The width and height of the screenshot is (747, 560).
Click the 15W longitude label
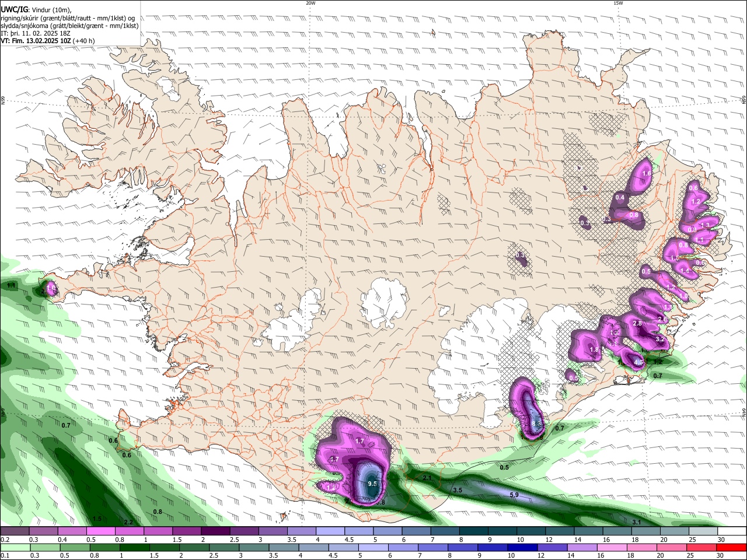coord(618,3)
